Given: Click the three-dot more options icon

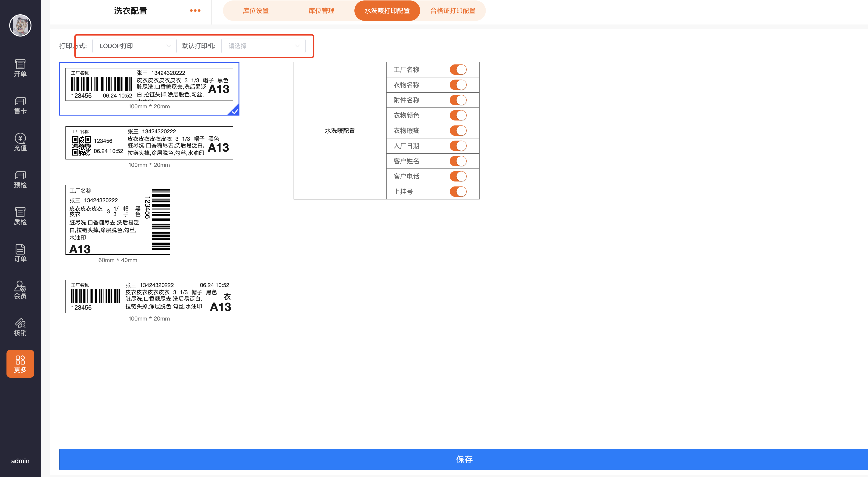Looking at the screenshot, I should 195,10.
